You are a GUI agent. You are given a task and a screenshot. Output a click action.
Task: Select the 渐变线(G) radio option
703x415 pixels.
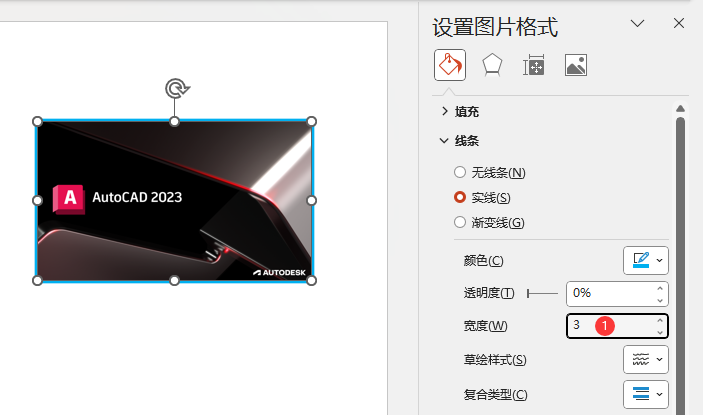(x=489, y=223)
